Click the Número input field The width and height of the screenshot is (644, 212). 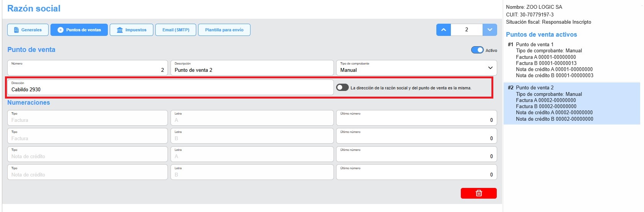88,68
